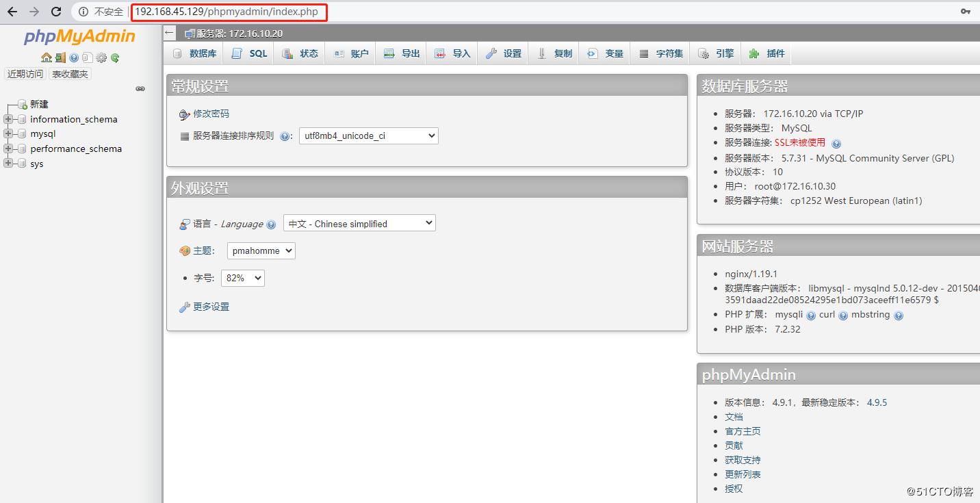Screen dimensions: 980x503
Task: Click the 修改密码 change password link
Action: point(211,114)
